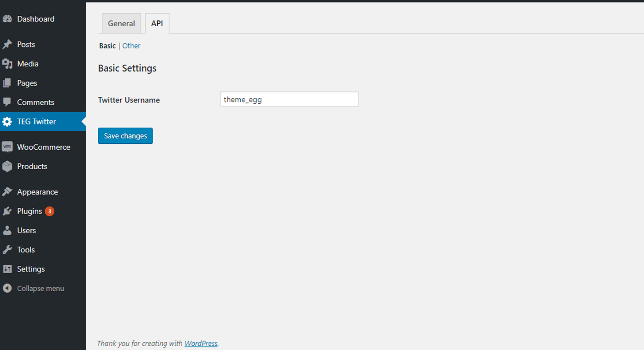Switch to the General tab
Viewport: 644px width, 350px height.
(x=121, y=23)
